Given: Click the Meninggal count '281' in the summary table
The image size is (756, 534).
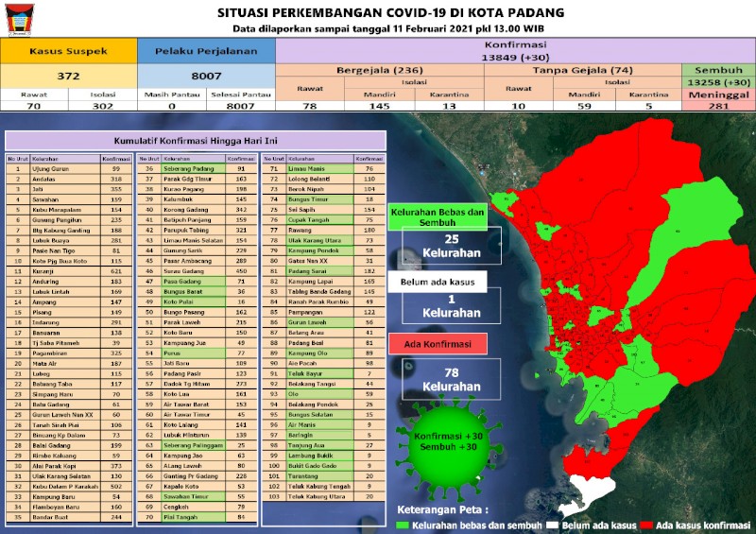Looking at the screenshot, I should coord(718,106).
